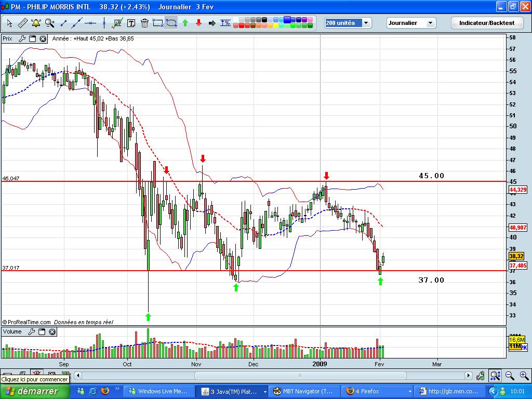Image resolution: width=532 pixels, height=399 pixels.
Task: Open the 200 unités dropdown
Action: (348, 23)
